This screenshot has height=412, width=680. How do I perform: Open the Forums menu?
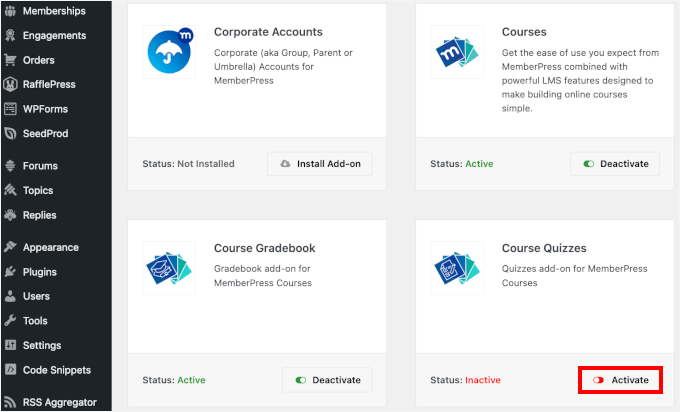tap(40, 166)
